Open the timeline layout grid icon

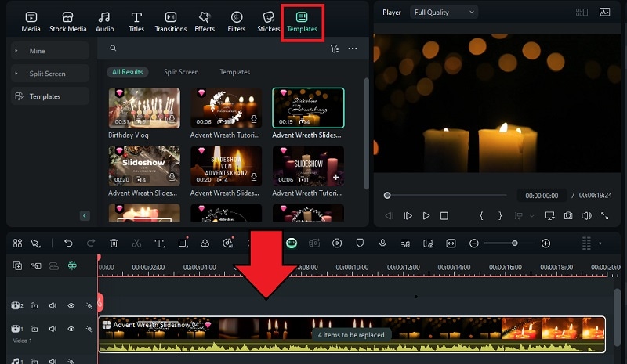pos(17,243)
